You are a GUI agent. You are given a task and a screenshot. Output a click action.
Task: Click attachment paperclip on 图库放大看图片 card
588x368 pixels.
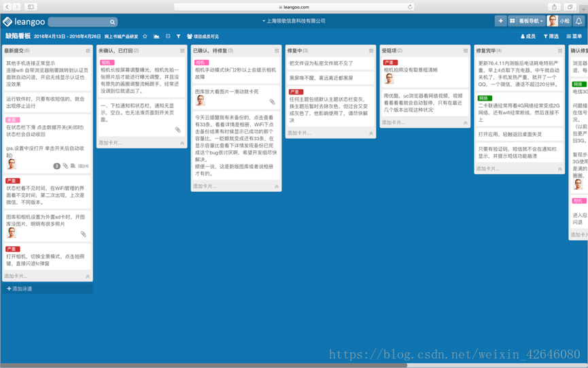coord(273,101)
